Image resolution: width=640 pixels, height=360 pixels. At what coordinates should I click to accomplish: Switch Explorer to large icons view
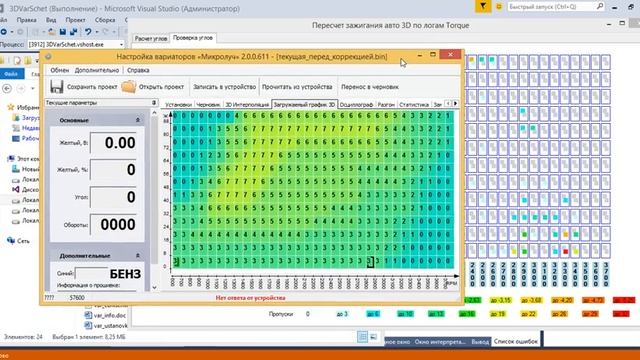pos(373,337)
